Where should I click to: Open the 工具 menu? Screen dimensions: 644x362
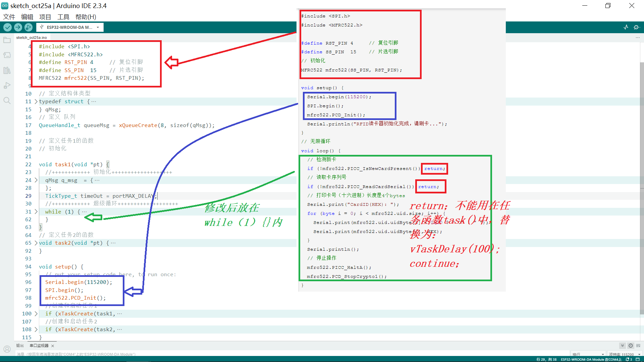(x=63, y=17)
